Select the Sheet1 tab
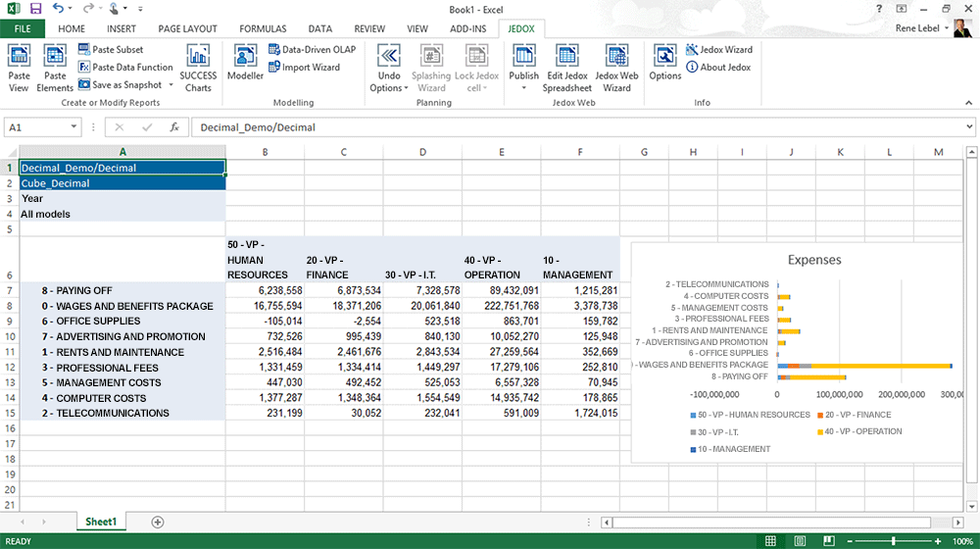This screenshot has height=549, width=980. pyautogui.click(x=101, y=522)
